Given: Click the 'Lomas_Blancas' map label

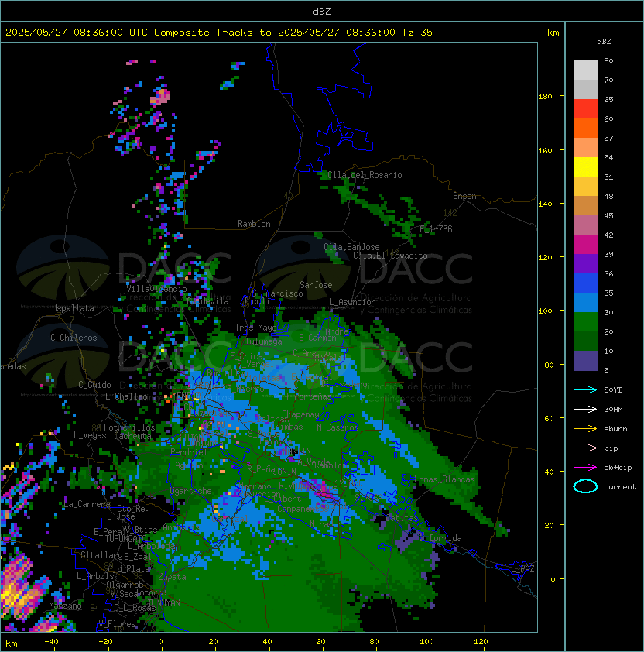Looking at the screenshot, I should [444, 479].
